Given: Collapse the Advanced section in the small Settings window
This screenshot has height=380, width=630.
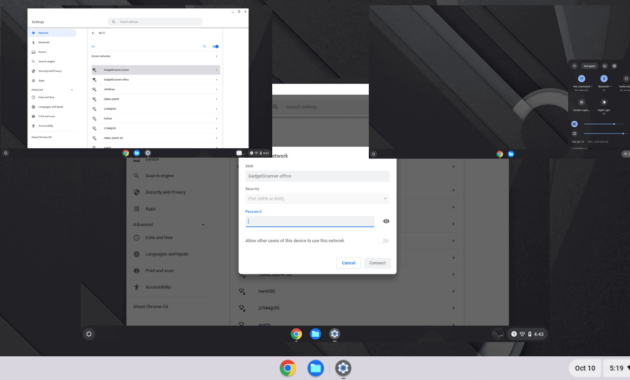Looking at the screenshot, I should coord(72,90).
